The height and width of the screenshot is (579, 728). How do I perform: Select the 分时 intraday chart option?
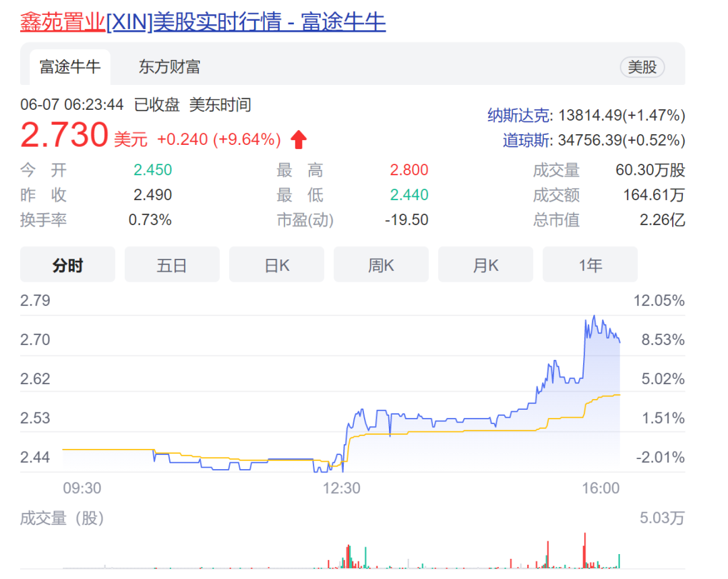(x=67, y=265)
